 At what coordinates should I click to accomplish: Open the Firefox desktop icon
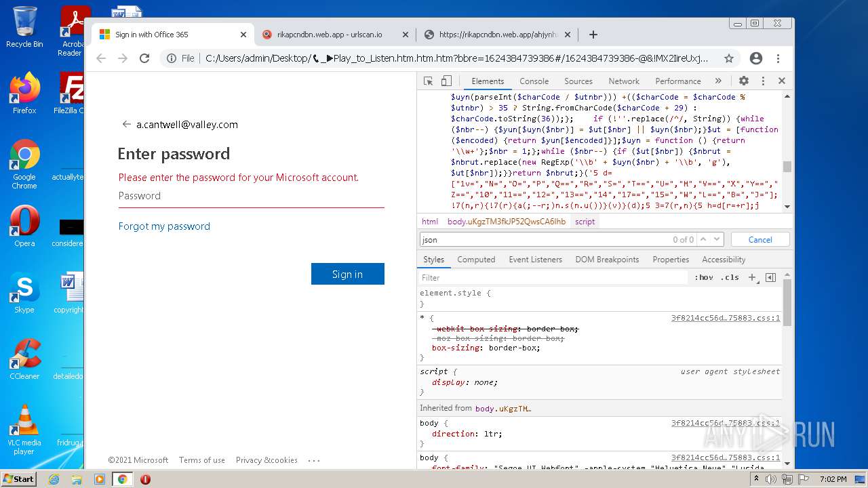(24, 93)
